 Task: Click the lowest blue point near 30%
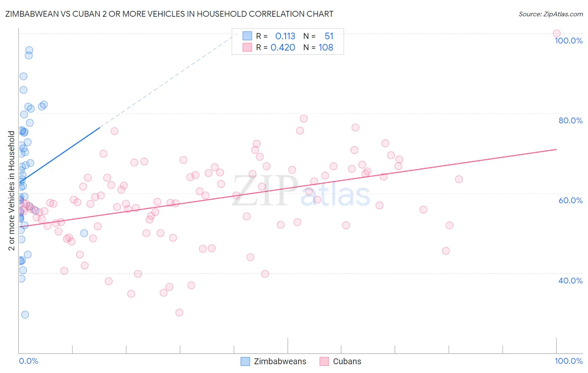point(25,314)
